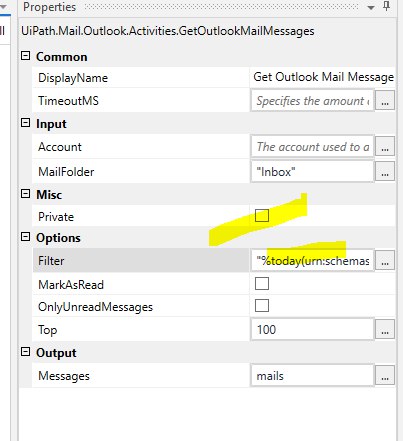
Task: Click the Misc section header
Action: click(49, 195)
